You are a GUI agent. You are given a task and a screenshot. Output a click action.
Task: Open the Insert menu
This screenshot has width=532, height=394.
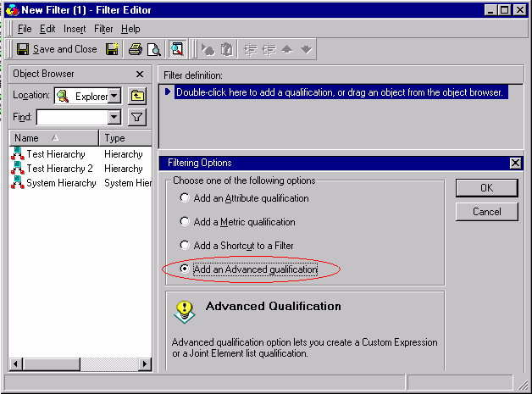point(75,29)
